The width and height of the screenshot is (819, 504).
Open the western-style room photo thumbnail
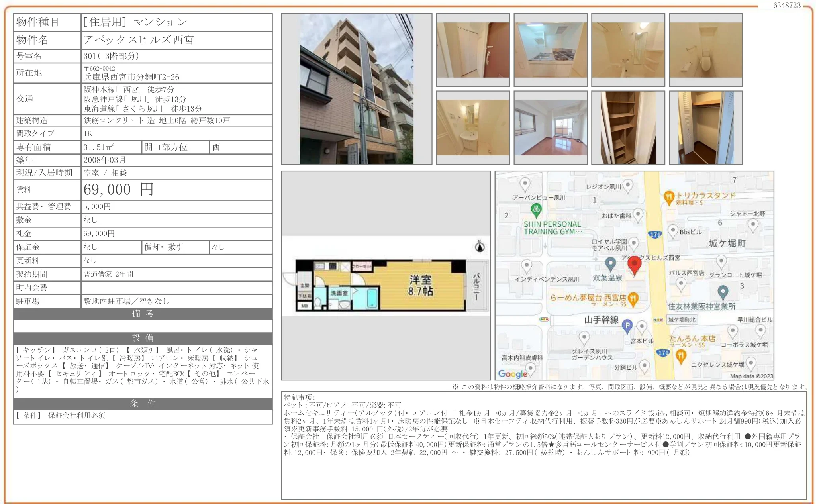tap(550, 127)
